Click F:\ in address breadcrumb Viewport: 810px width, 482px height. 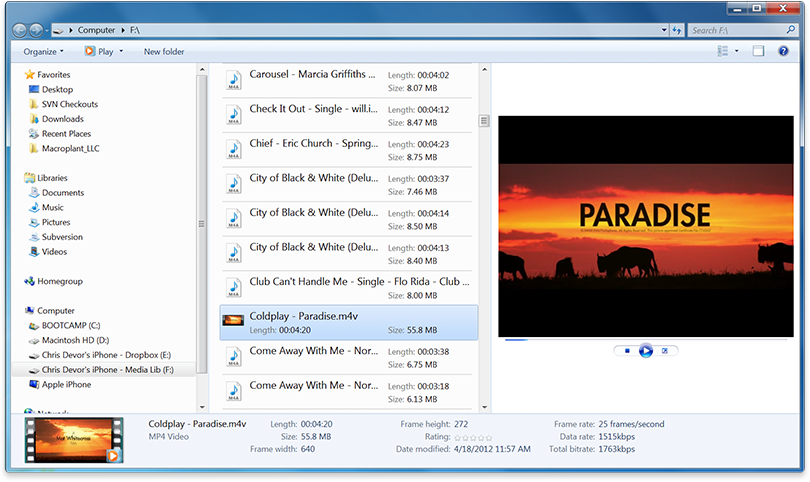[134, 30]
